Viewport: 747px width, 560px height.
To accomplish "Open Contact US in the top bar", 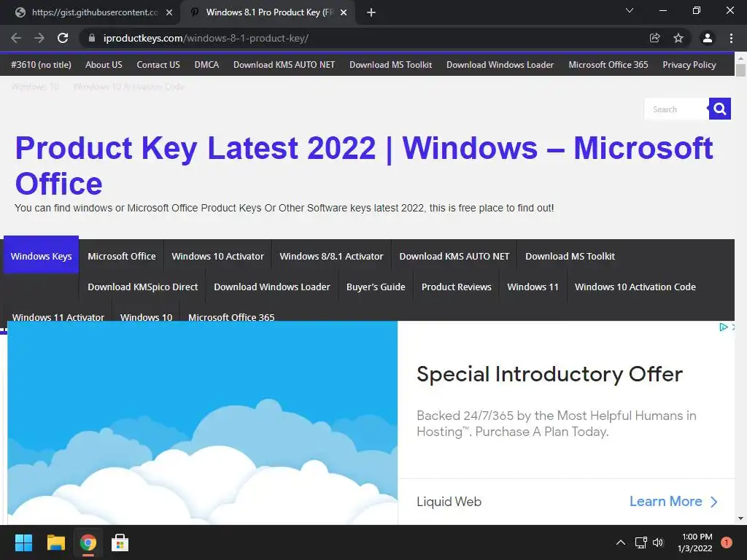I will click(158, 65).
